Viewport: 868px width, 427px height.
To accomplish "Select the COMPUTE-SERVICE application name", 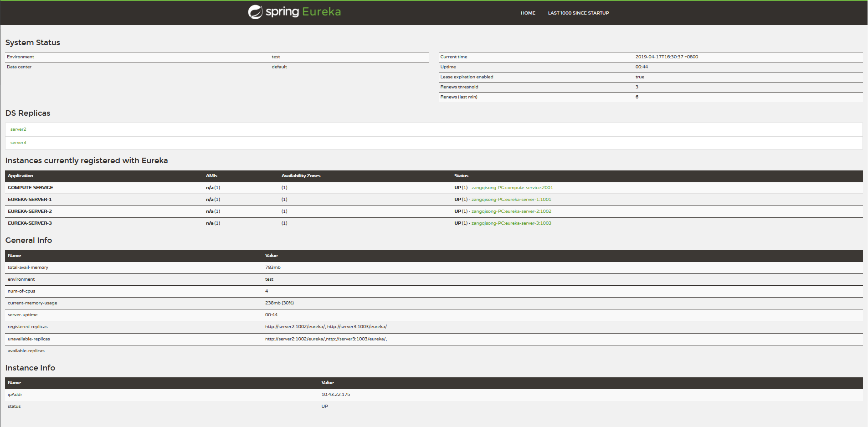I will (x=31, y=188).
